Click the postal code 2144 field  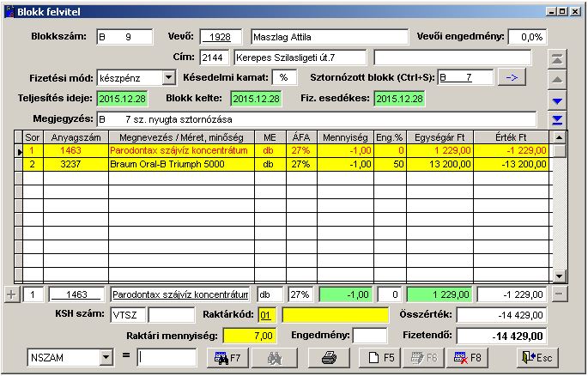click(x=214, y=58)
